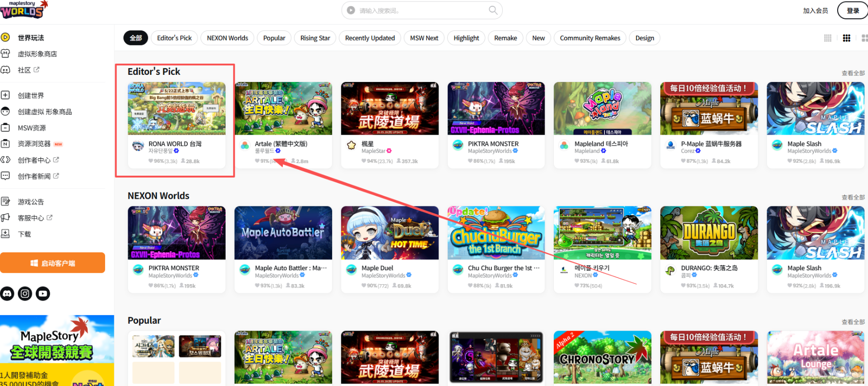Open Editor's Pick 武陵道場 thumbnail

pyautogui.click(x=390, y=109)
